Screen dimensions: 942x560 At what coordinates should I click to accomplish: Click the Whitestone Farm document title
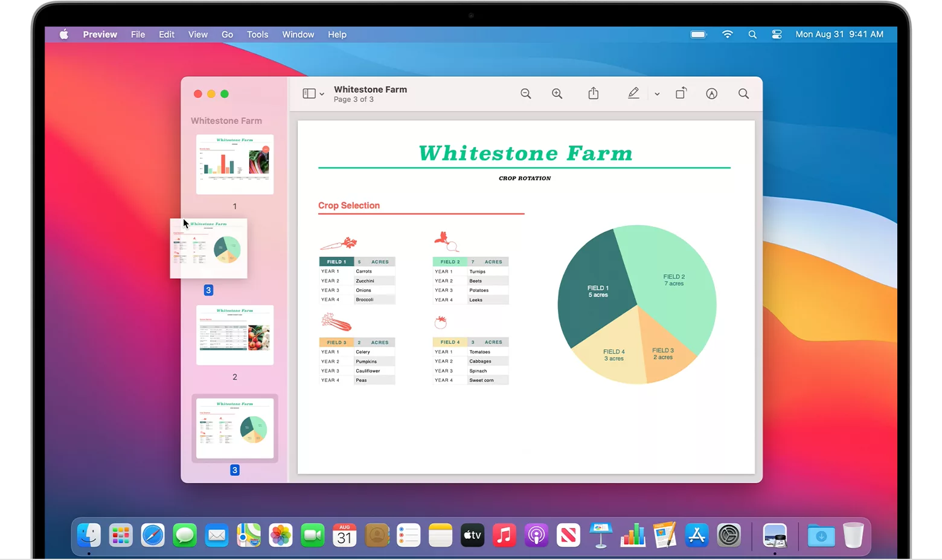coord(370,89)
